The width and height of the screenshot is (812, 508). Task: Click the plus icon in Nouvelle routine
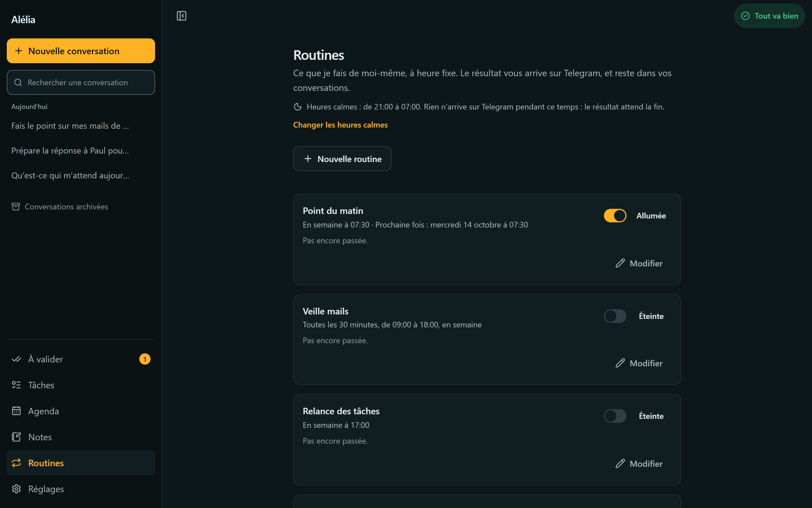[x=308, y=159]
